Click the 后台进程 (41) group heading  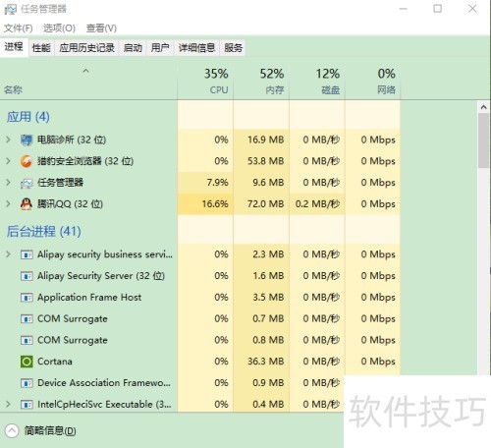[x=43, y=232]
